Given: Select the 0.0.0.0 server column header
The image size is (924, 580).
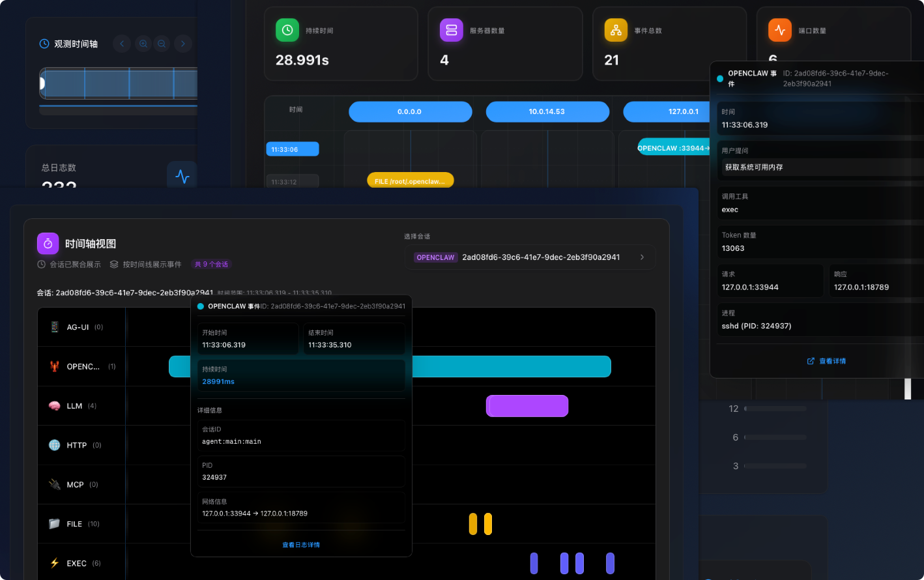Looking at the screenshot, I should pos(410,111).
